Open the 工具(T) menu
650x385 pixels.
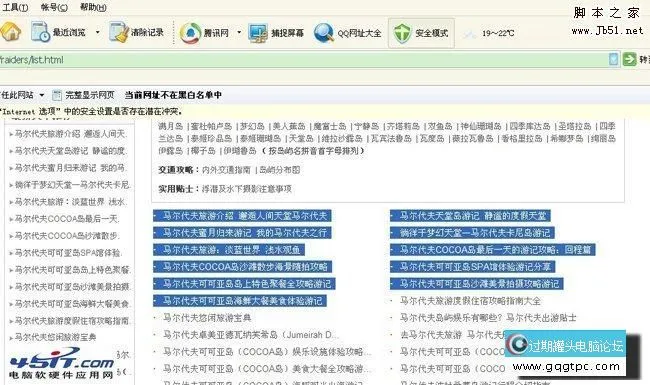click(15, 7)
